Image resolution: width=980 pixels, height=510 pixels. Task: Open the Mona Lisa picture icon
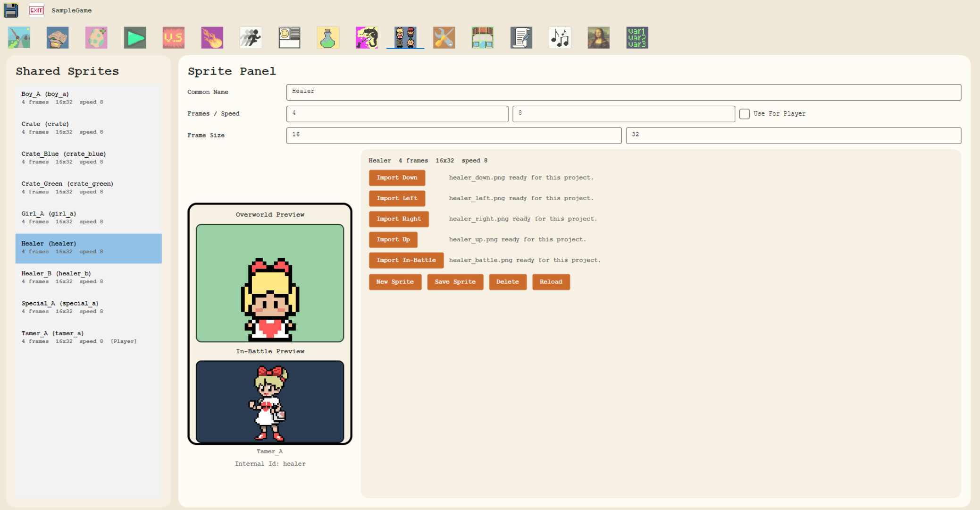(x=599, y=38)
